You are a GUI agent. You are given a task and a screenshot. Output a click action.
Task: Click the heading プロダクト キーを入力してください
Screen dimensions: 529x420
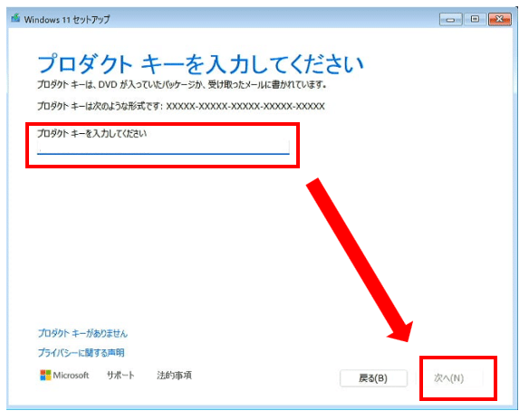(201, 64)
